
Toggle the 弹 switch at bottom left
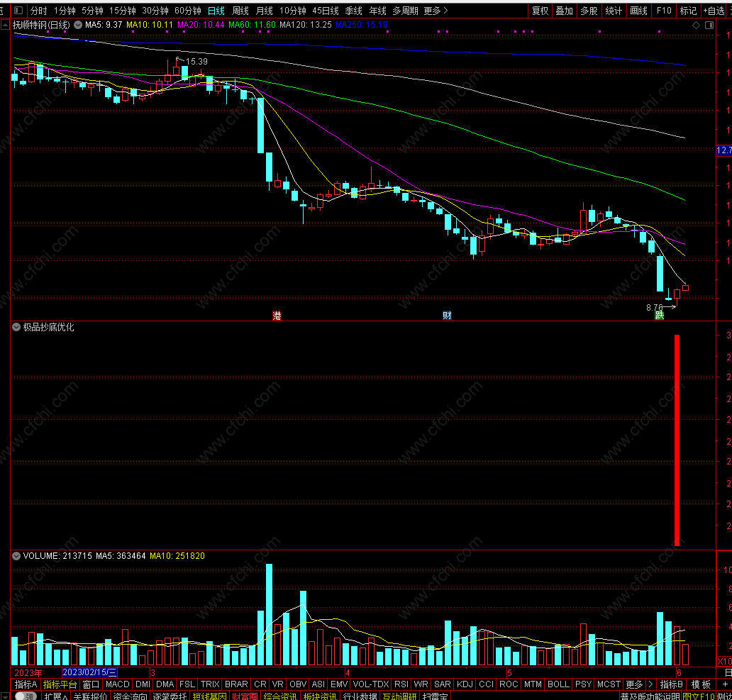click(x=26, y=696)
